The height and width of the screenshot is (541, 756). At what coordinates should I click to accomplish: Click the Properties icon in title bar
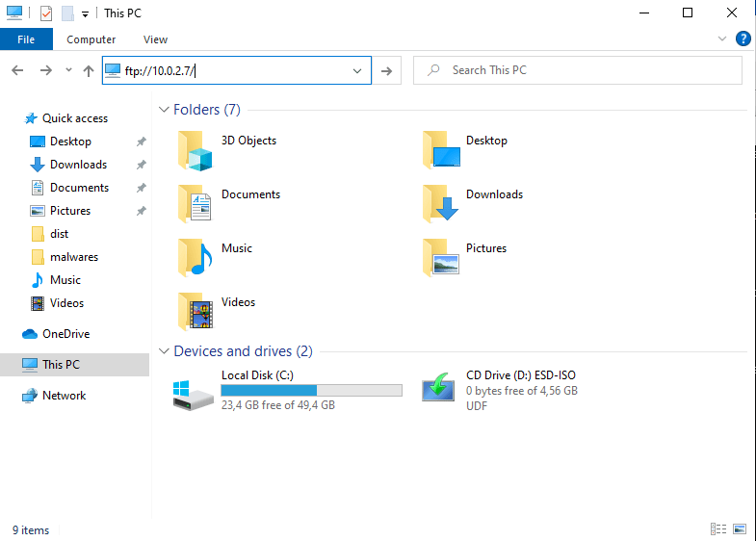tap(45, 13)
